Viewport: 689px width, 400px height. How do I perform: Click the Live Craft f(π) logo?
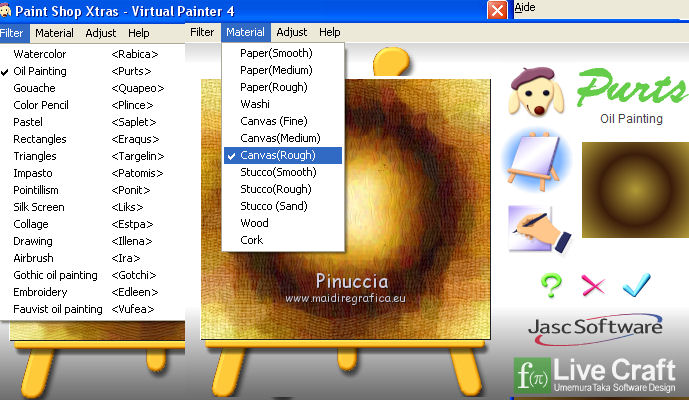[x=595, y=375]
